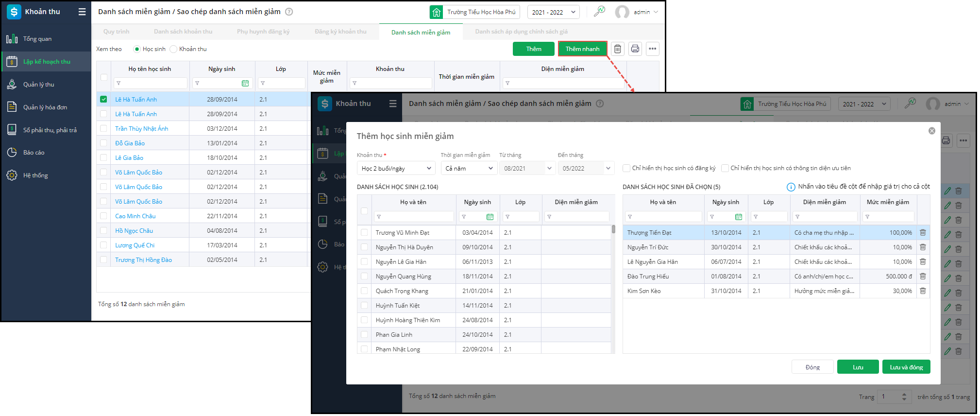Enable Chỉ hiển thị học sinh có thông tin diện ưu tiên
This screenshot has width=980, height=416.
point(725,168)
